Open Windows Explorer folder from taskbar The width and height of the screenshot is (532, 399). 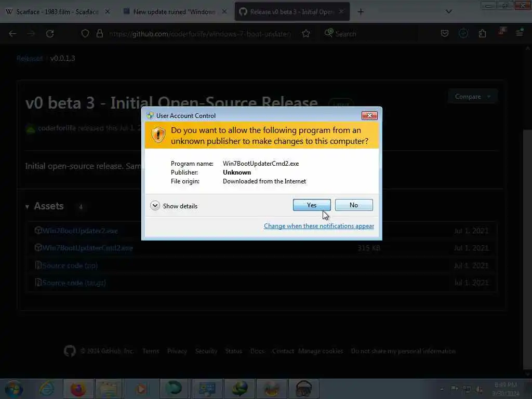[x=109, y=389]
